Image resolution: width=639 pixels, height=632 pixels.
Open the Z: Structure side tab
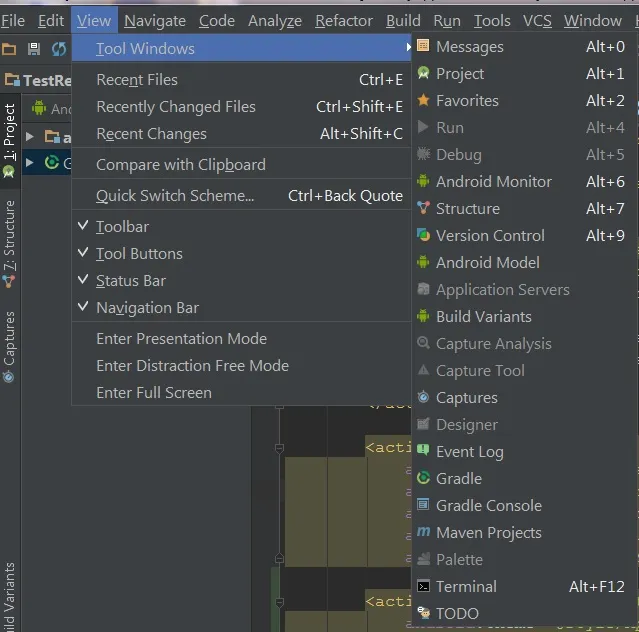pyautogui.click(x=9, y=244)
